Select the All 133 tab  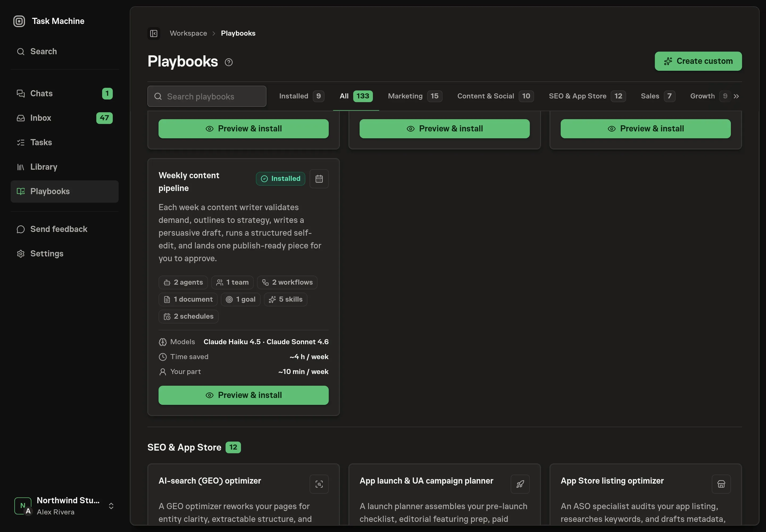pyautogui.click(x=356, y=96)
